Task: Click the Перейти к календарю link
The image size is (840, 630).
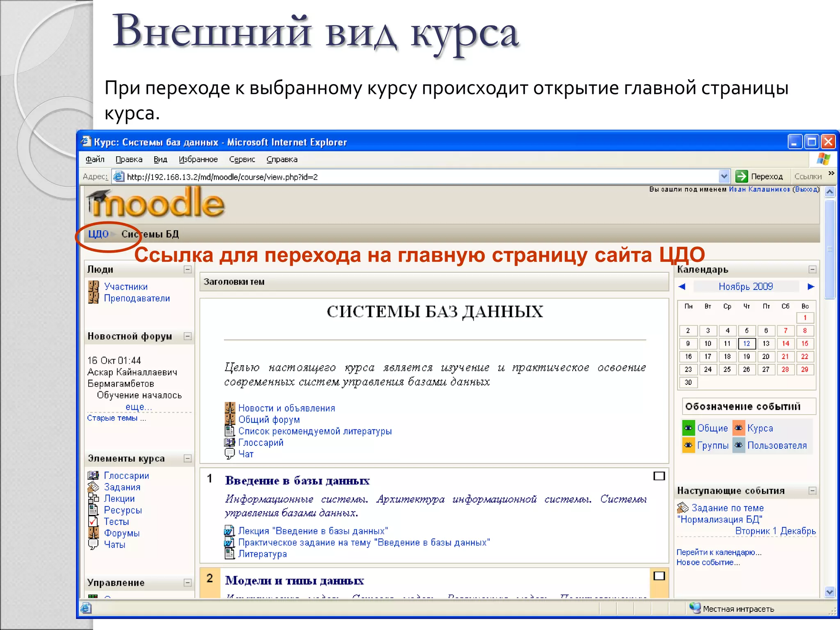Action: 719,552
